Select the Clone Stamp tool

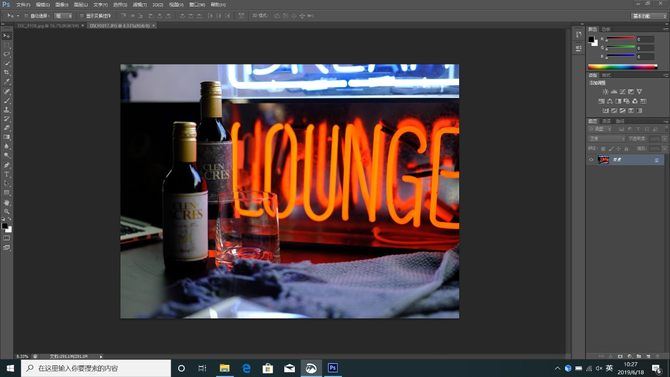click(6, 110)
